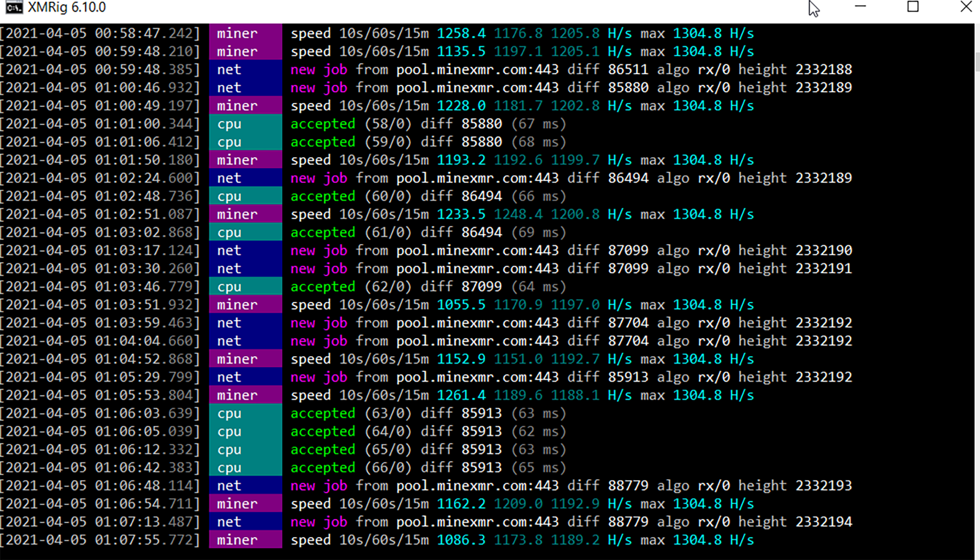The width and height of the screenshot is (980, 560).
Task: Click the XMRig 6.10.0 title text
Action: coord(67,7)
